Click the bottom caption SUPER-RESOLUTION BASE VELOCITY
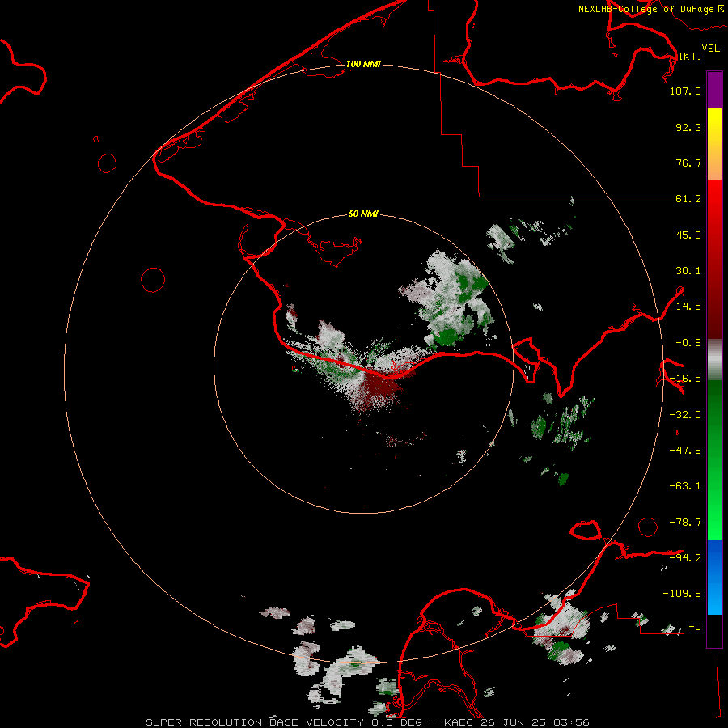The image size is (728, 728). [255, 722]
